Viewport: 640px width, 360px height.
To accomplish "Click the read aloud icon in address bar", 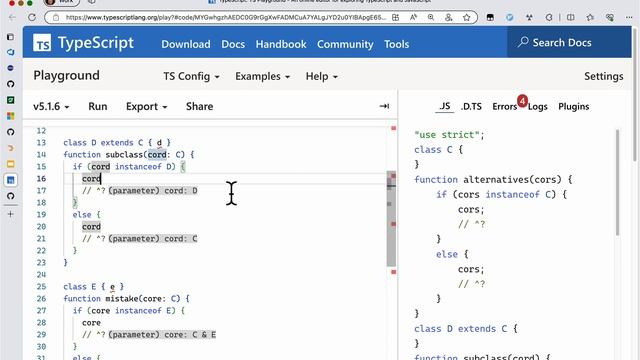I will tap(413, 18).
